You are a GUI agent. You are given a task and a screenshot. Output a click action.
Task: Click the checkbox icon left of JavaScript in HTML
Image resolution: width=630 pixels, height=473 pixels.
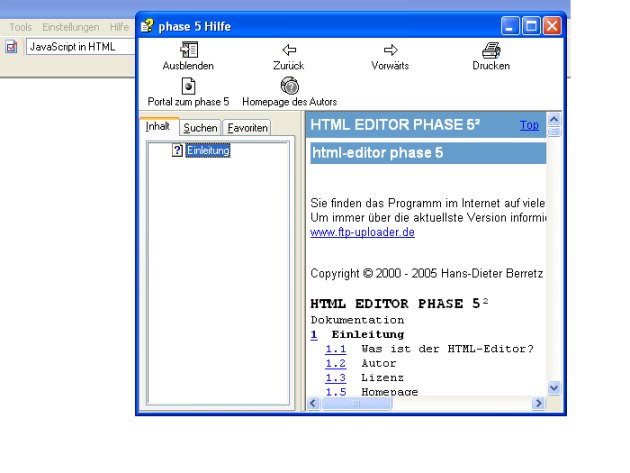[11, 47]
